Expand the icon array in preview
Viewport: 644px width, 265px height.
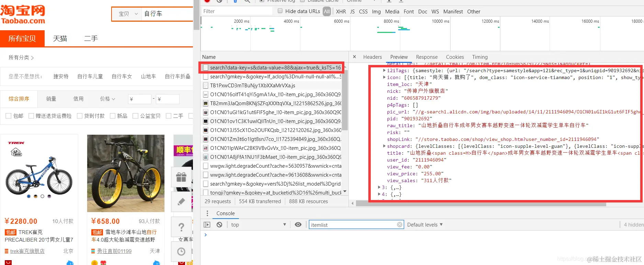(x=384, y=77)
